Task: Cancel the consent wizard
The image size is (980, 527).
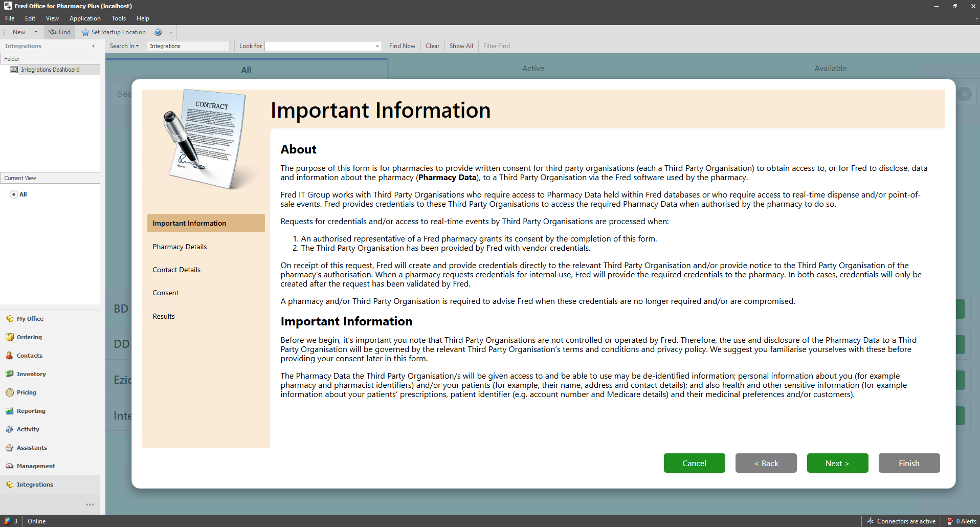Action: tap(694, 463)
